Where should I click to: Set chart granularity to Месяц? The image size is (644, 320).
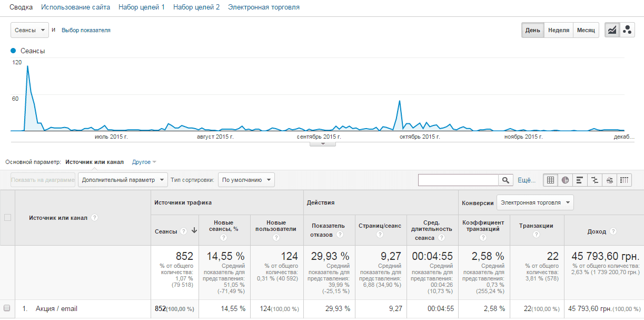point(586,30)
